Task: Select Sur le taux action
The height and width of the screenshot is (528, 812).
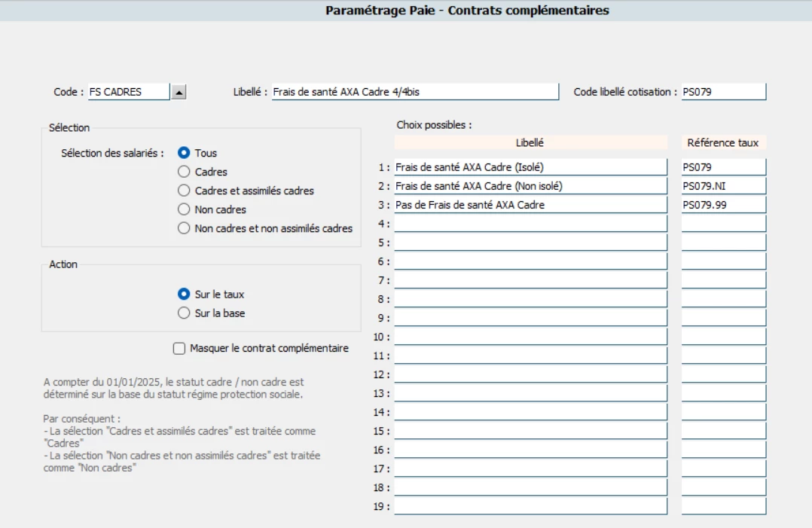Action: [184, 295]
